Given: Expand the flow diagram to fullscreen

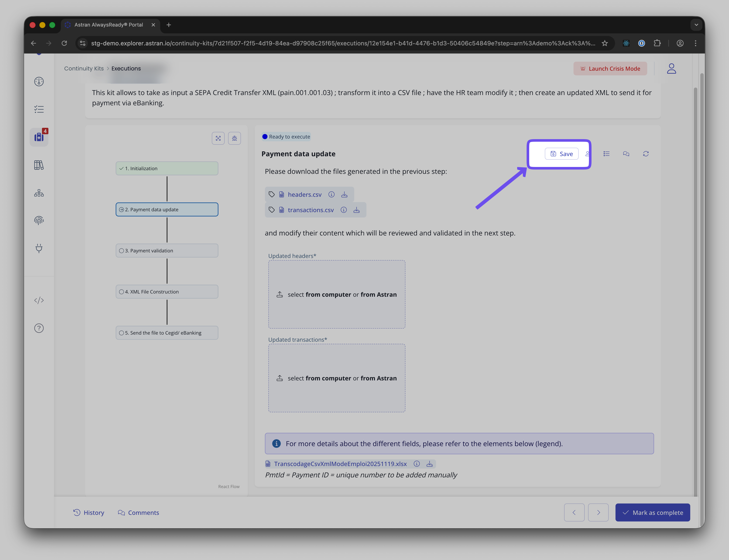Looking at the screenshot, I should click(218, 138).
